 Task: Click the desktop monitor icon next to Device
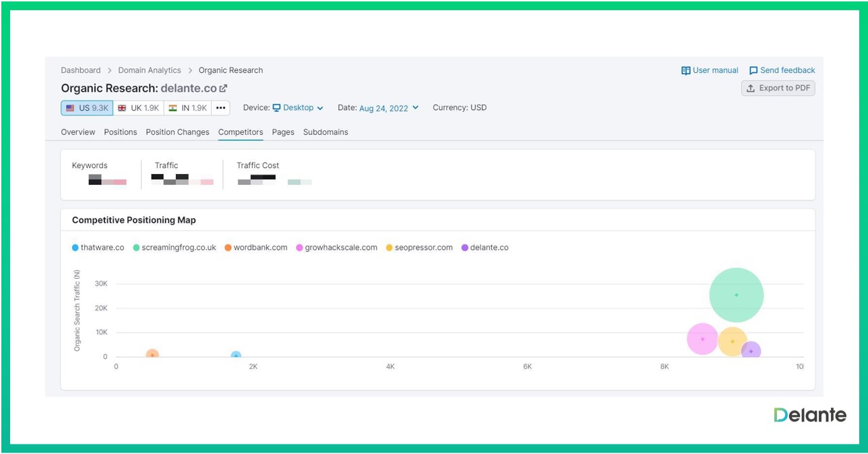[276, 107]
